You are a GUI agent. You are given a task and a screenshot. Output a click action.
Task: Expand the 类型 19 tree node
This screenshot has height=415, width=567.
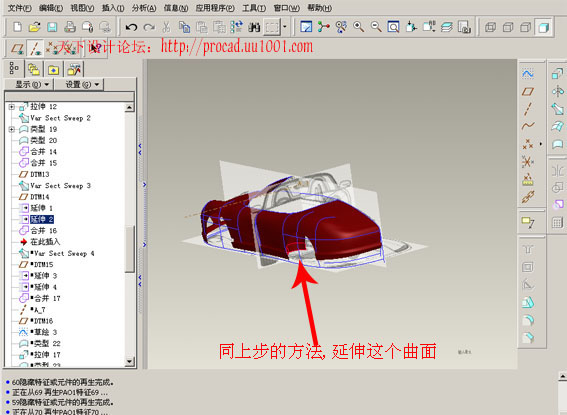[x=12, y=129]
